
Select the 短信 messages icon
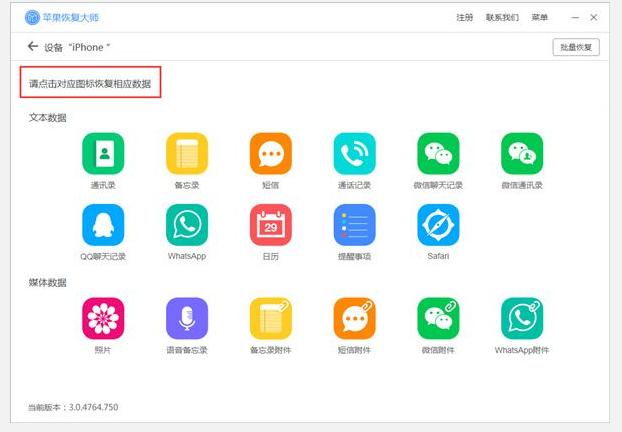(x=271, y=154)
